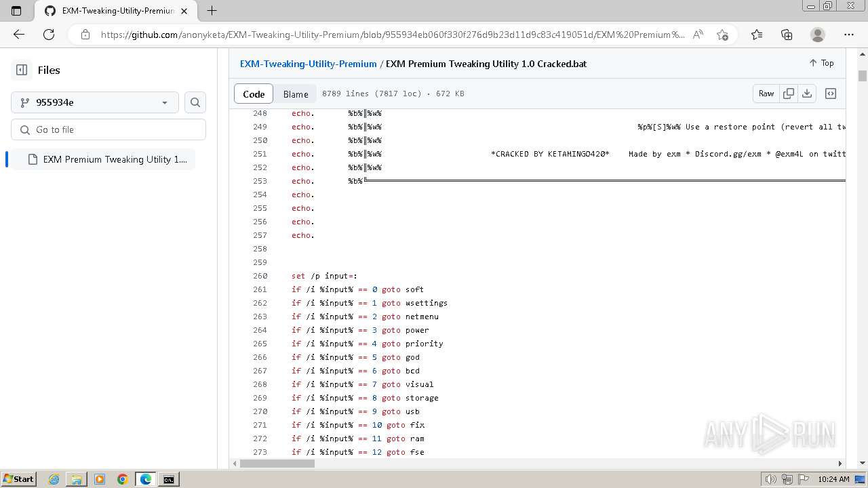Open the browser profile menu

point(818,35)
